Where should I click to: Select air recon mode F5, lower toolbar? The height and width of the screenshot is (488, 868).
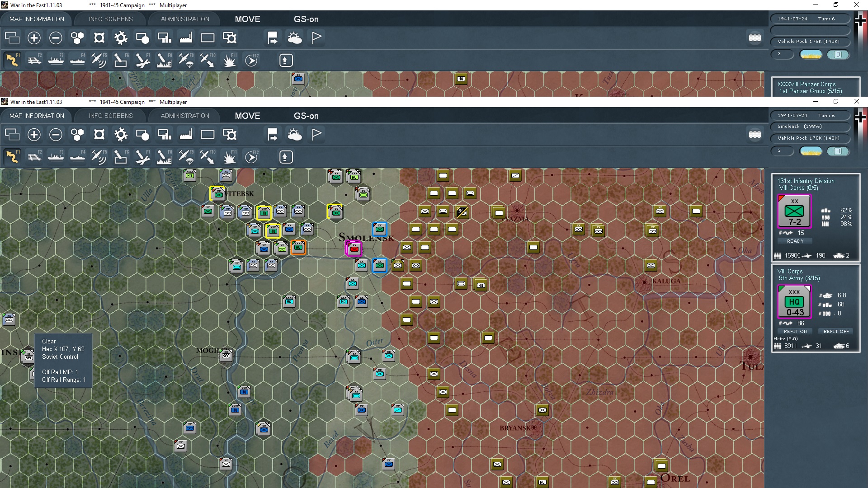coord(99,157)
